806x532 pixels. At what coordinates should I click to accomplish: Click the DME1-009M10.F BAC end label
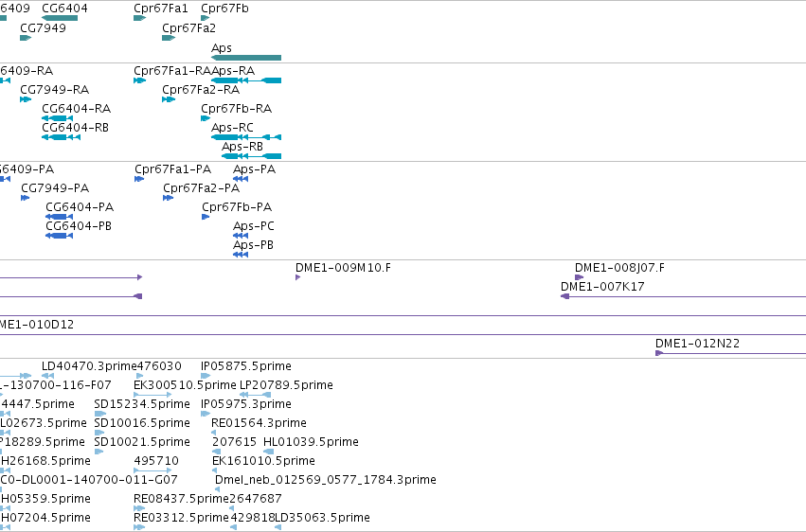[343, 268]
